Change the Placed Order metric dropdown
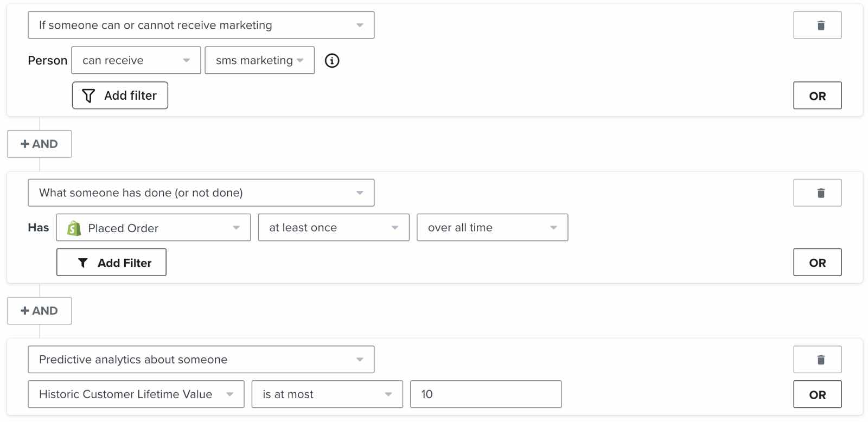The image size is (868, 422). pyautogui.click(x=154, y=228)
